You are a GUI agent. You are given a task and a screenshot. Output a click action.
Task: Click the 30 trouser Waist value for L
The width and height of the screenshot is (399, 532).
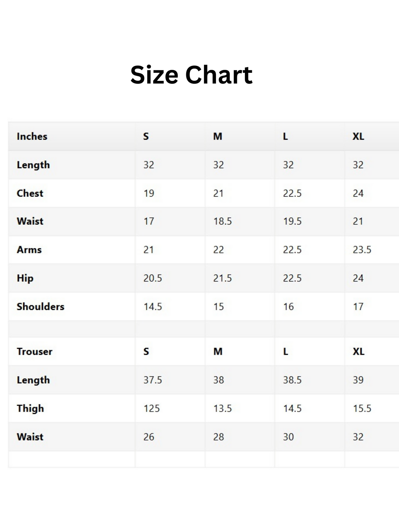click(288, 437)
